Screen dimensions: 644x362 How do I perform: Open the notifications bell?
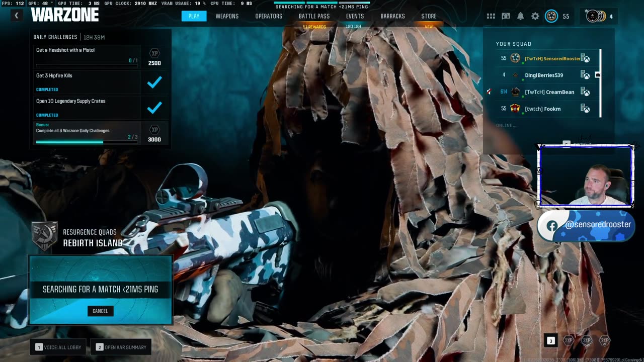pyautogui.click(x=520, y=16)
